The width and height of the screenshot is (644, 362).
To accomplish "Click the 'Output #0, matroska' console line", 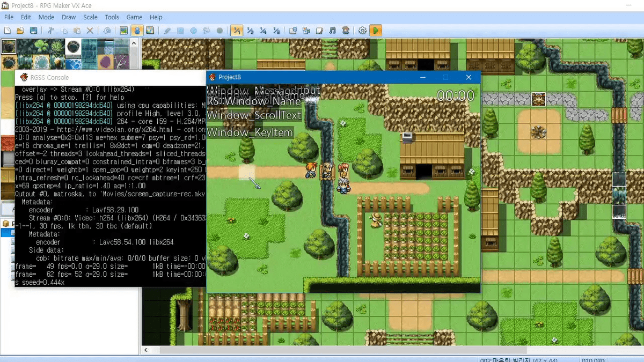I will (111, 194).
